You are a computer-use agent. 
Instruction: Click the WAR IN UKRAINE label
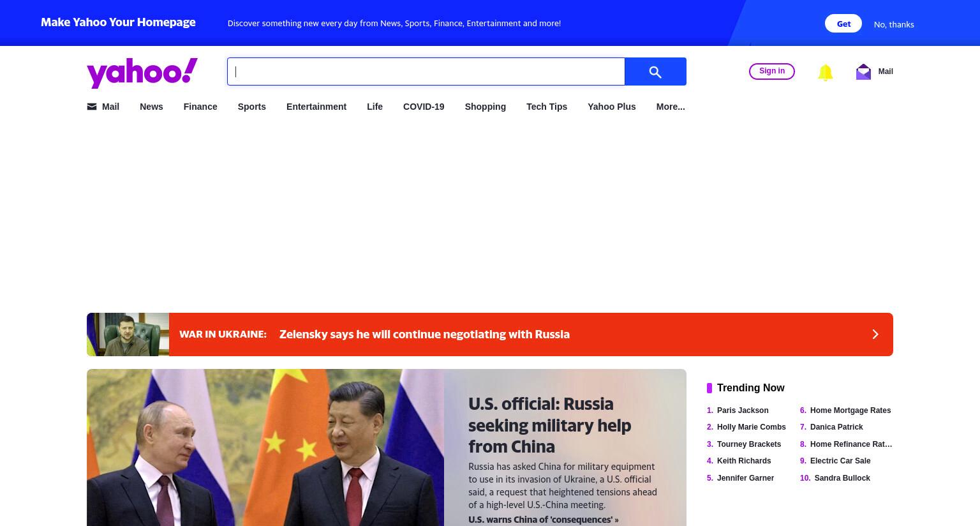pyautogui.click(x=223, y=334)
